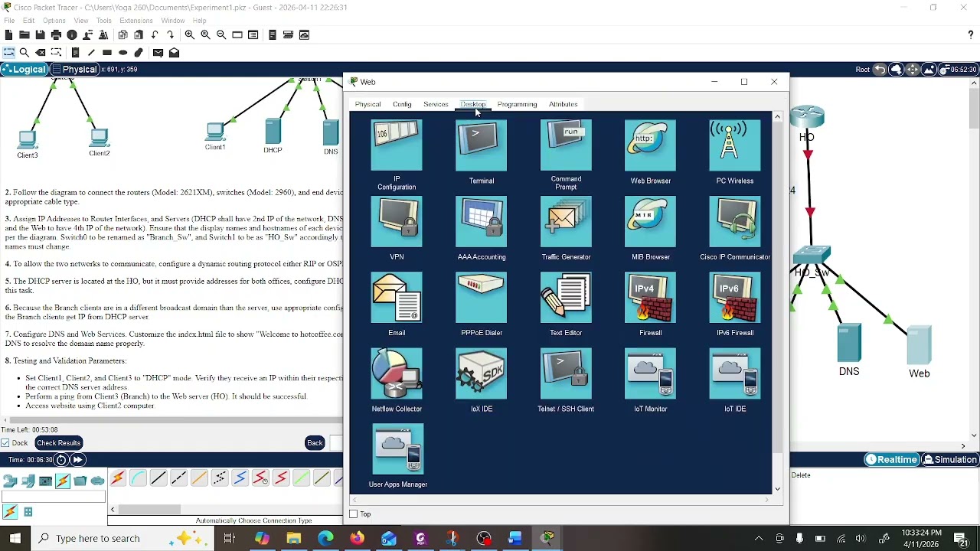Screen dimensions: 980x551
Task: Select the Connections device category
Action: (62, 481)
